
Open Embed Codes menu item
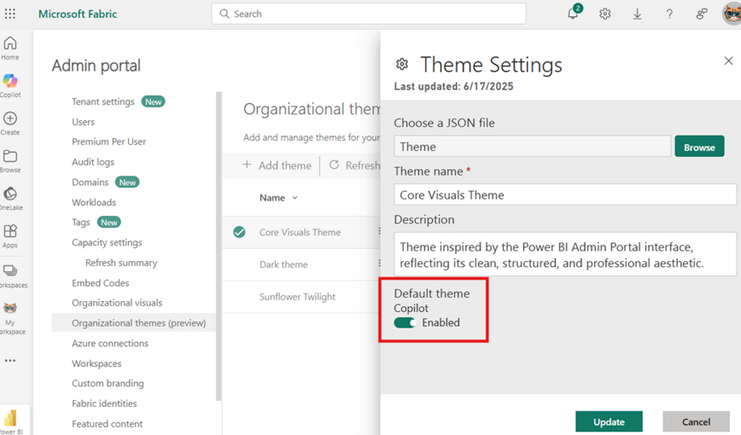click(100, 283)
